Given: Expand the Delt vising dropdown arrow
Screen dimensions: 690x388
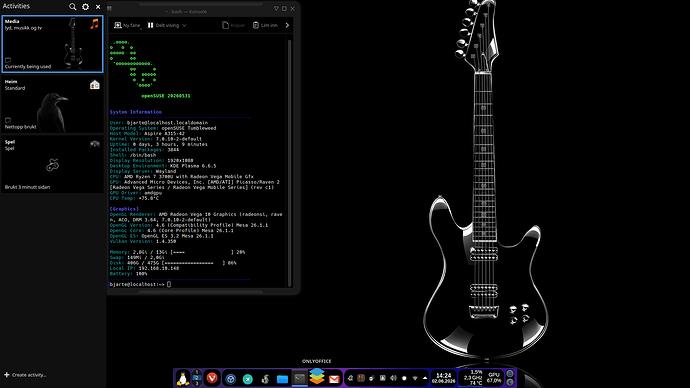Looking at the screenshot, I should (x=184, y=26).
